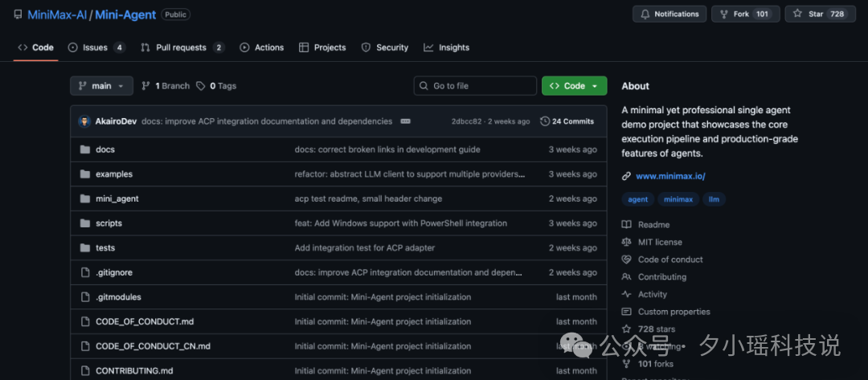The height and width of the screenshot is (380, 868).
Task: Open the Activity link
Action: click(653, 294)
